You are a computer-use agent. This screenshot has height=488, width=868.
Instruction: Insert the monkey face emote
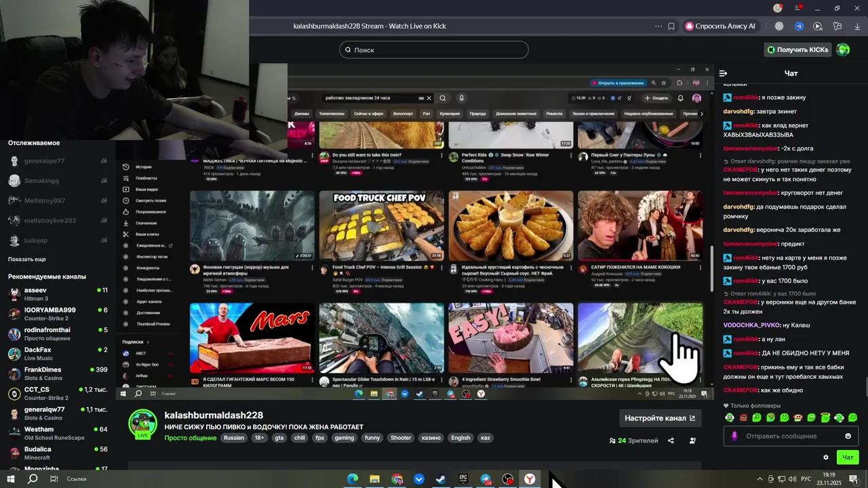pyautogui.click(x=798, y=418)
